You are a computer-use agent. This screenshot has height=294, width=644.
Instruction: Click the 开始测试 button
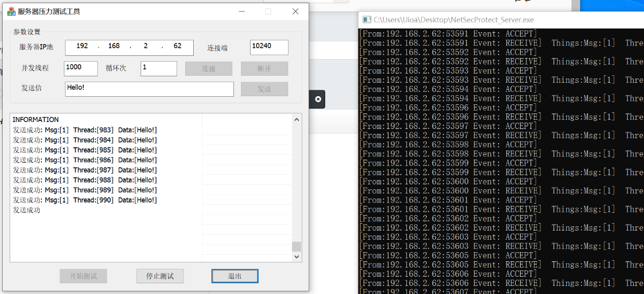[83, 276]
